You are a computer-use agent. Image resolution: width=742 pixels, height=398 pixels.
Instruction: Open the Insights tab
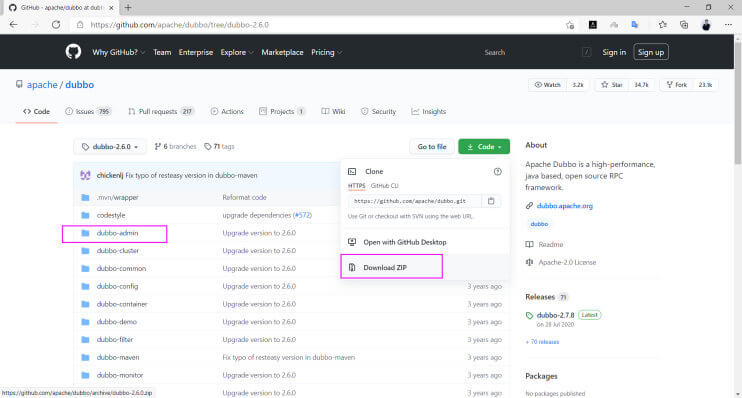point(429,112)
